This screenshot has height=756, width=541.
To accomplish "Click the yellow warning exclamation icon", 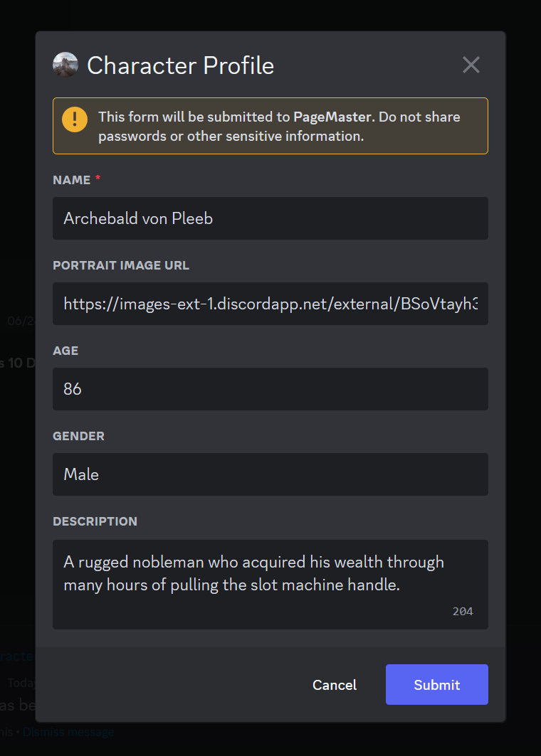I will (75, 119).
